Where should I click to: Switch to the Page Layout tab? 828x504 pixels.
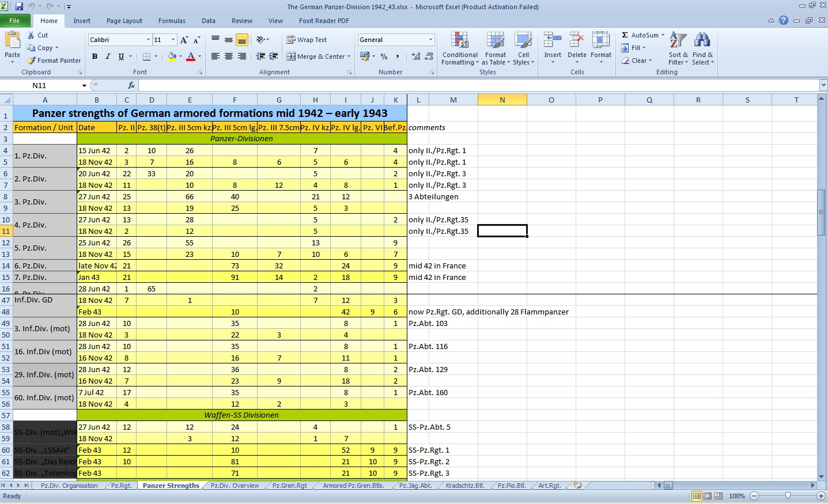point(124,21)
